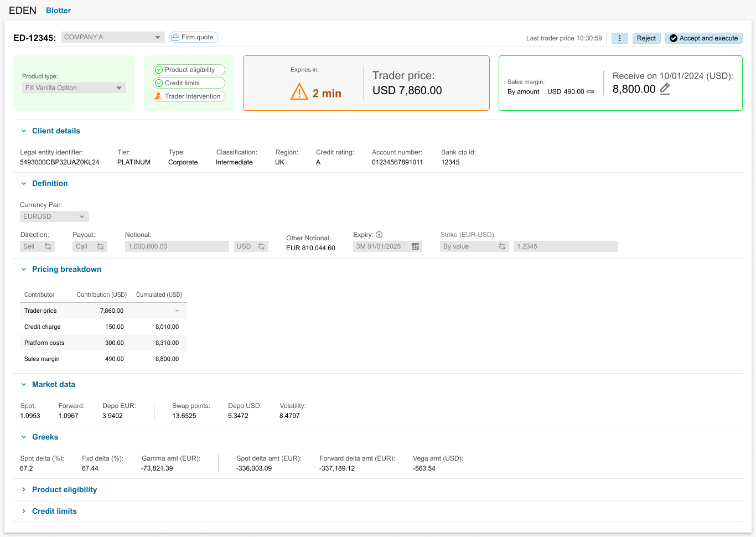Open the Blotter tab
The image size is (756, 537).
coord(59,11)
